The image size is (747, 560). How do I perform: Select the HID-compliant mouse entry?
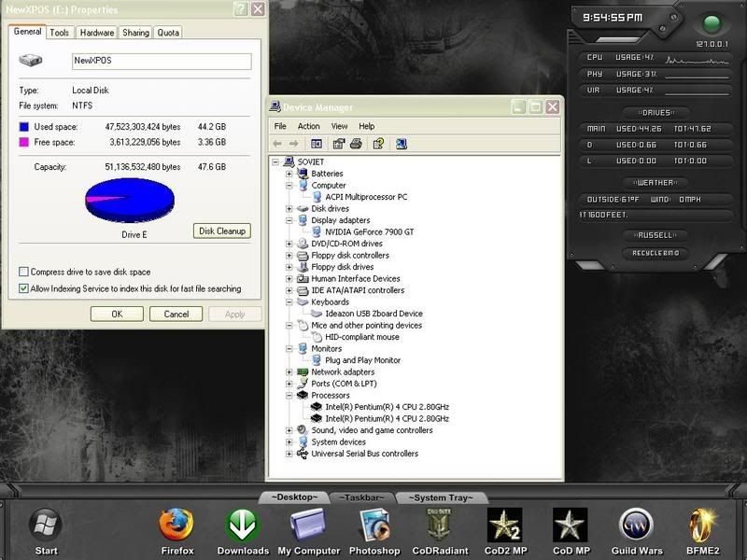[x=362, y=337]
